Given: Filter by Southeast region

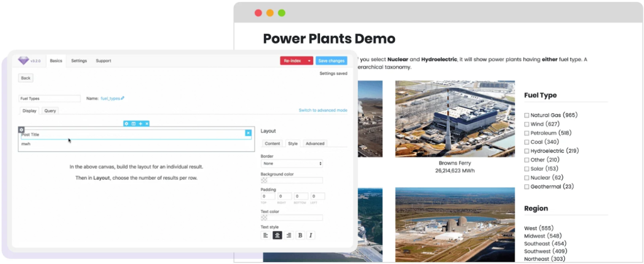Looking at the screenshot, I should point(545,243).
